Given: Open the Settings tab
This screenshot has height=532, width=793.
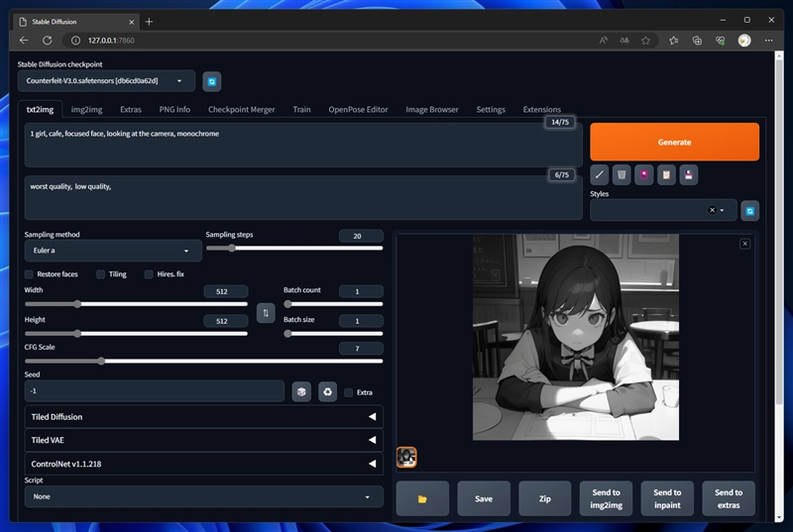Looking at the screenshot, I should coord(491,110).
